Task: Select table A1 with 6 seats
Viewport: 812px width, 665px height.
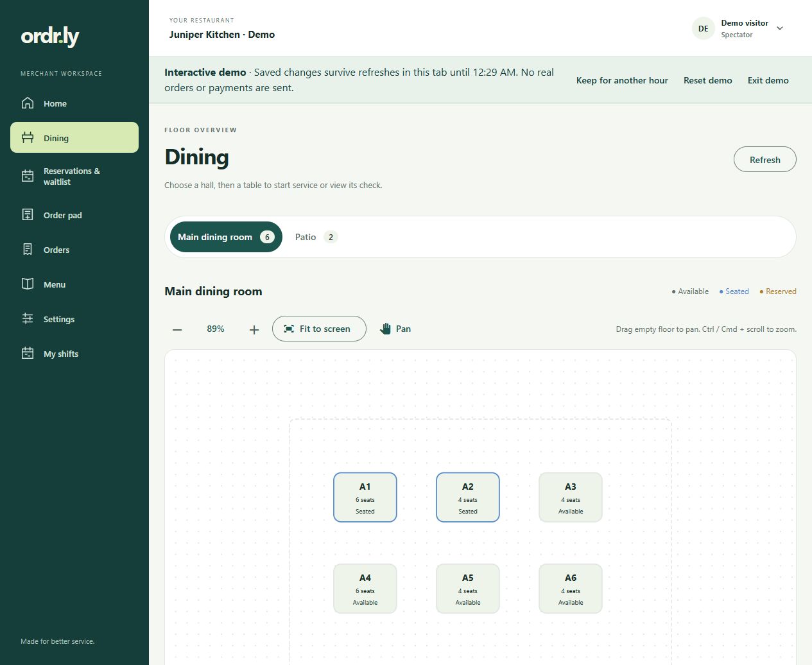Action: pos(365,497)
